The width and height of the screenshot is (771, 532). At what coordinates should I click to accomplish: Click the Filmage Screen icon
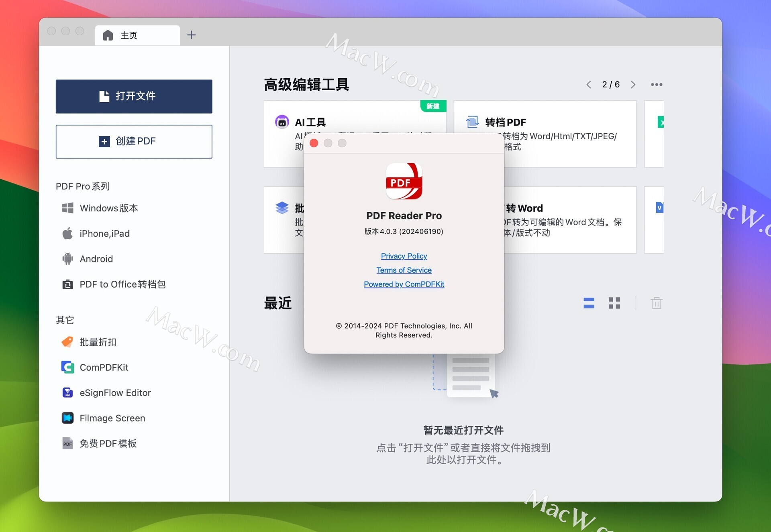(67, 418)
